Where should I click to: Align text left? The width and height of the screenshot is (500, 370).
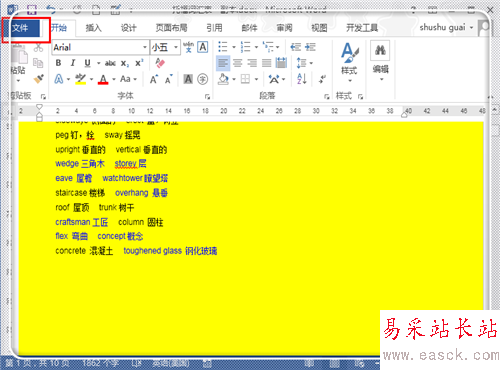[x=223, y=63]
